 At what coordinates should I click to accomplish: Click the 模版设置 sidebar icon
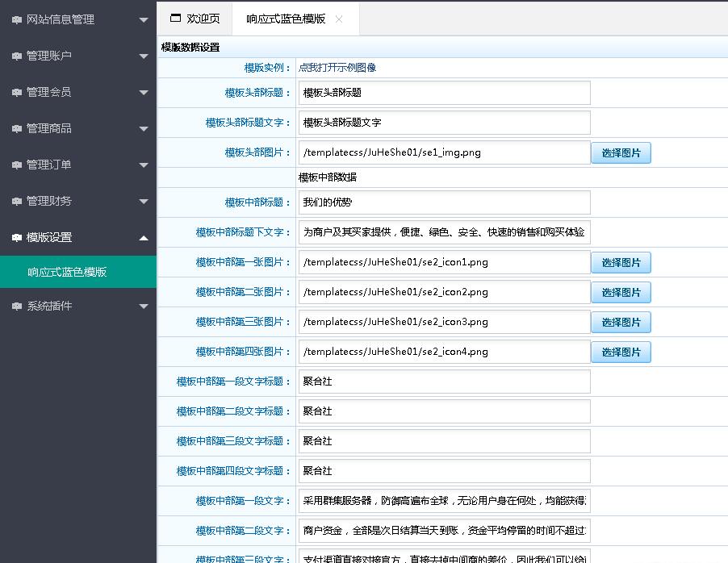coord(17,237)
